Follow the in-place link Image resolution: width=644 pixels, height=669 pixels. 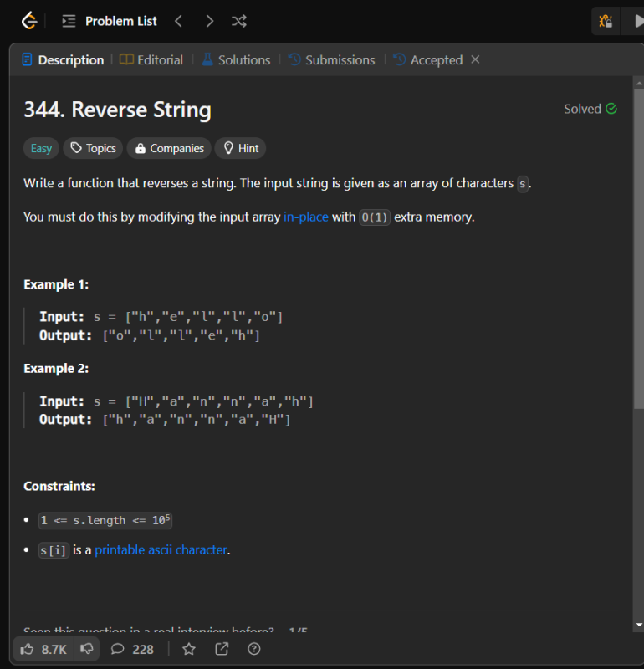(306, 217)
